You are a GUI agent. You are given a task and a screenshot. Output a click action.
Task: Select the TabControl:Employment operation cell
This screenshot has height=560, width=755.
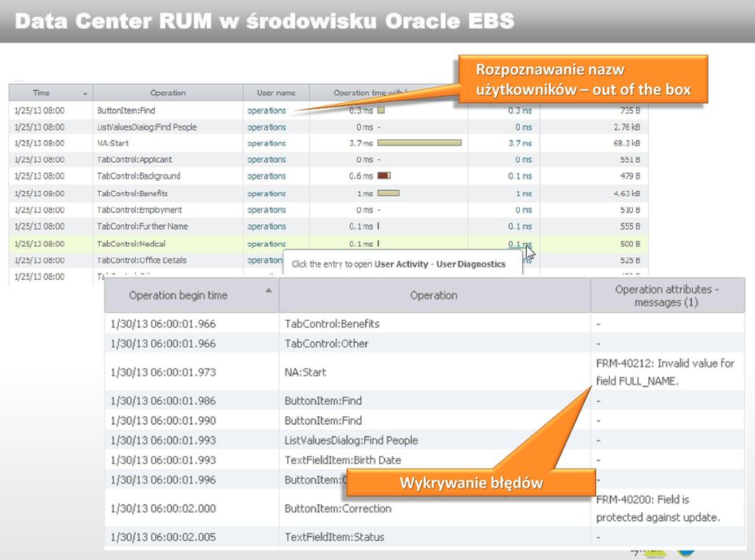tap(140, 210)
